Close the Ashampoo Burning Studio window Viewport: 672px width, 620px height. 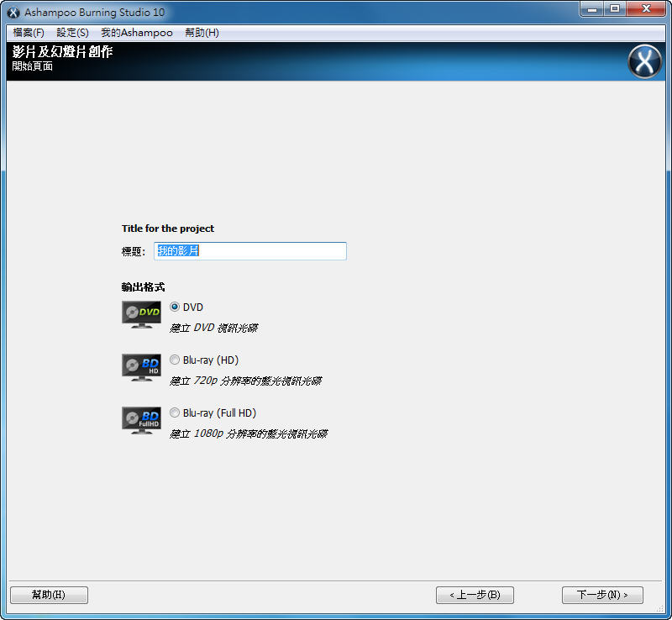pyautogui.click(x=646, y=9)
